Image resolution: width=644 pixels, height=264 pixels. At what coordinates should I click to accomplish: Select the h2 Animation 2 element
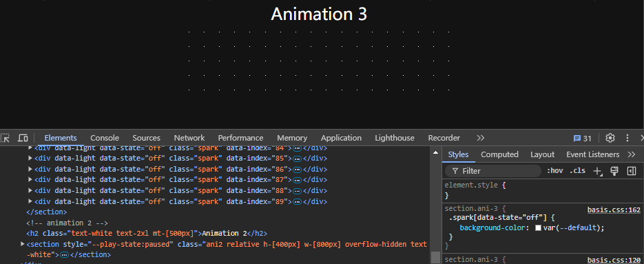pos(147,234)
